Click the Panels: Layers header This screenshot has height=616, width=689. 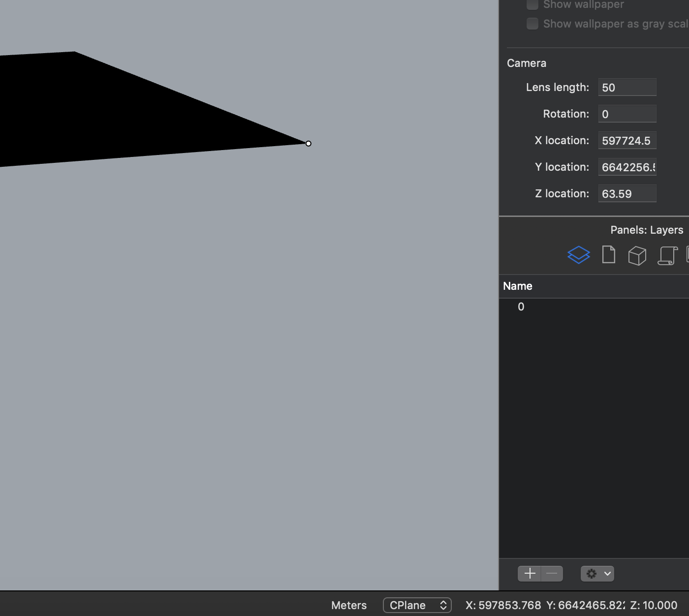point(647,230)
